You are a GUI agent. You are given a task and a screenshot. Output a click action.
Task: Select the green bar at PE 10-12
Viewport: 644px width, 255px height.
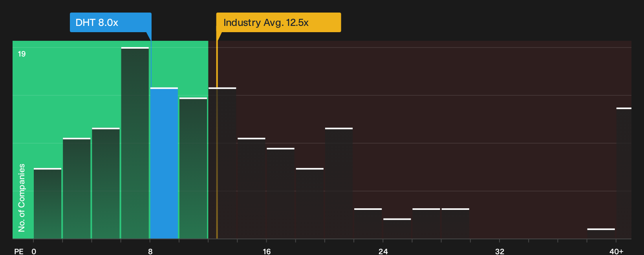(193, 168)
